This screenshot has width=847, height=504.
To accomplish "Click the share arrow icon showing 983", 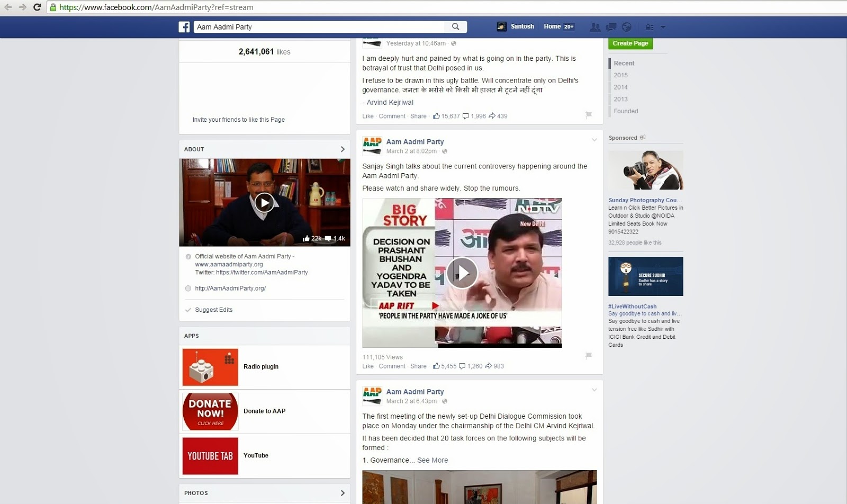I will 489,365.
